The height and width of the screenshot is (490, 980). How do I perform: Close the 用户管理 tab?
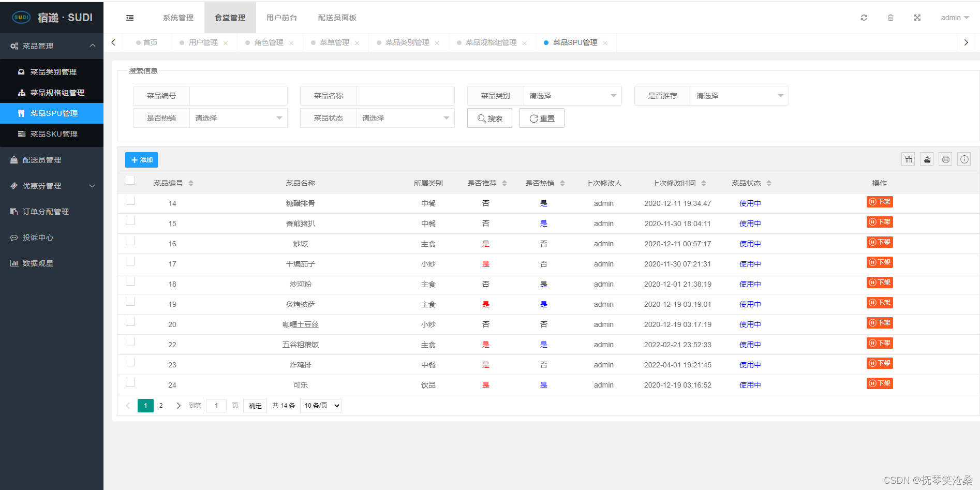[x=226, y=43]
